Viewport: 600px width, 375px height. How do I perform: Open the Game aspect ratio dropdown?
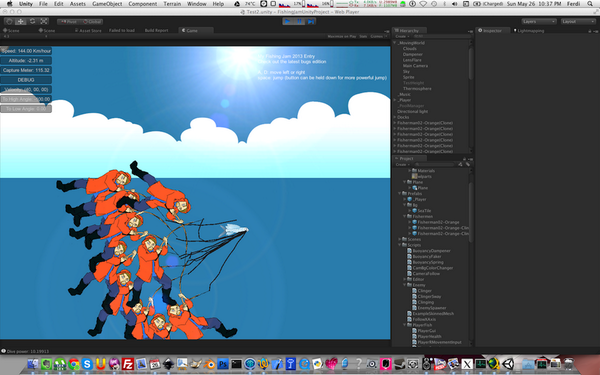25,36
